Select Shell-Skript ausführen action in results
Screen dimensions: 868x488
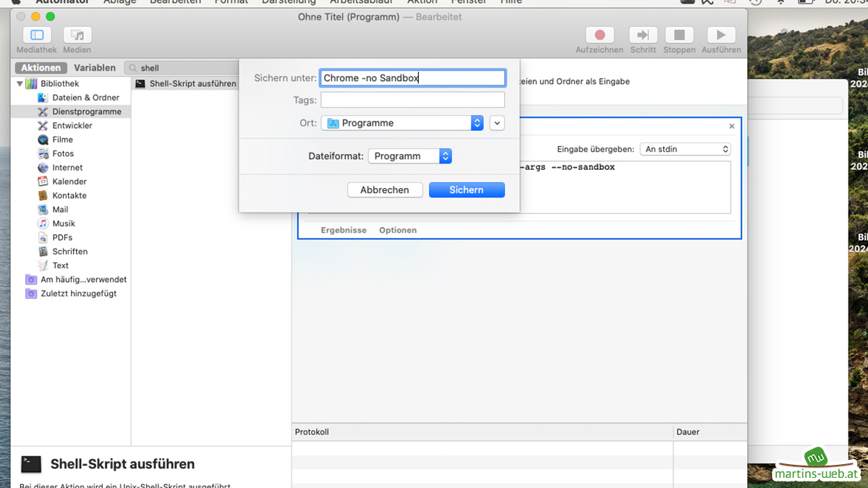coord(186,83)
